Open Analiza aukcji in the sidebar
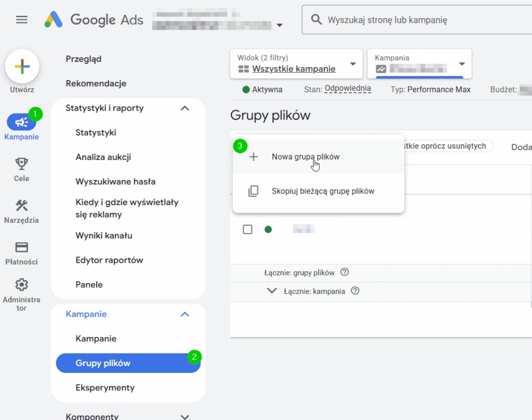 (x=103, y=157)
